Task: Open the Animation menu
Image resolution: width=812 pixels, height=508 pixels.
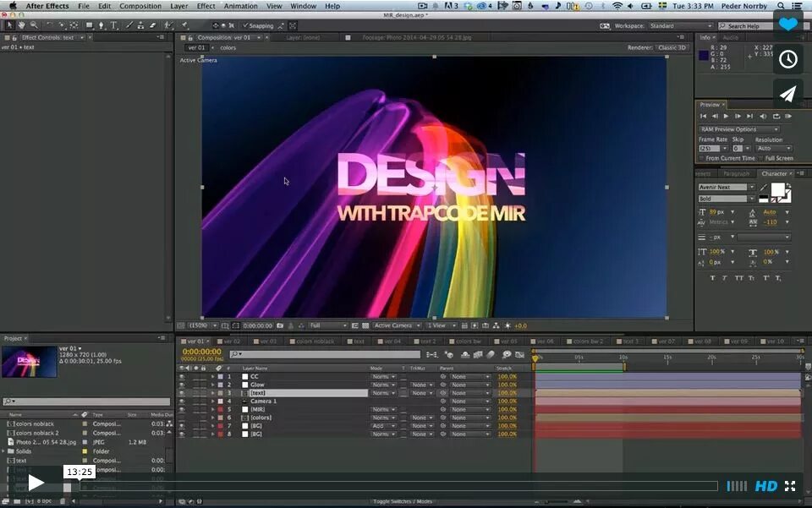Action: (x=240, y=6)
